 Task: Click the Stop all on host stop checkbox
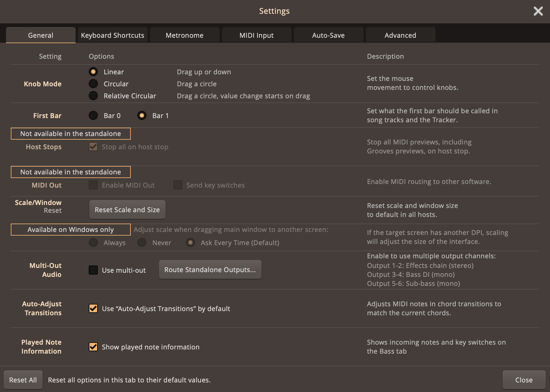pos(93,147)
